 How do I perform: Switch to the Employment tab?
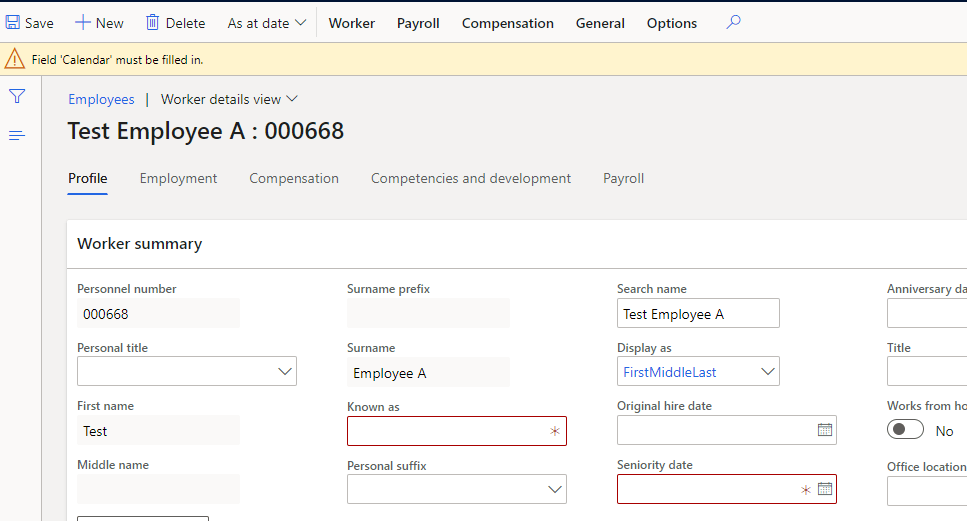click(178, 178)
